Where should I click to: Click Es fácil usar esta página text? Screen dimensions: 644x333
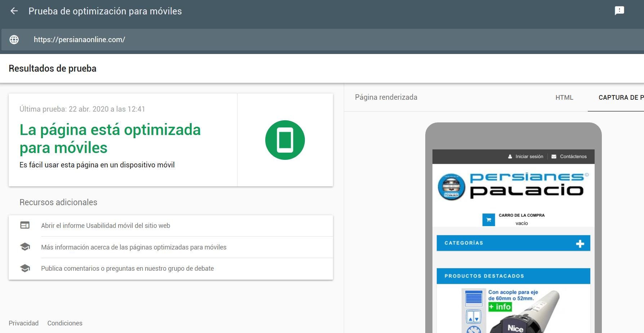pyautogui.click(x=97, y=165)
